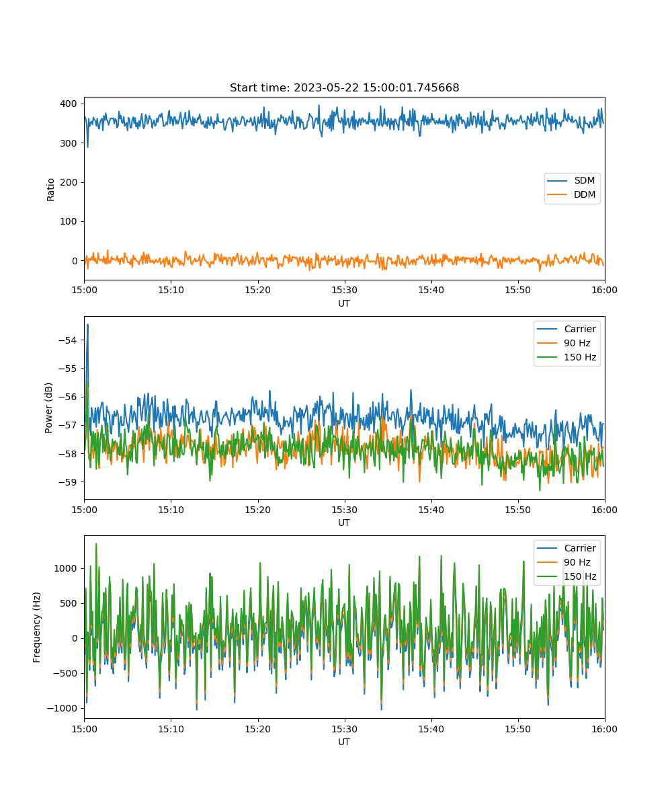
Task: Click the "Start time: 2023-05-22 15:00:01.745668" title
Action: coord(344,88)
